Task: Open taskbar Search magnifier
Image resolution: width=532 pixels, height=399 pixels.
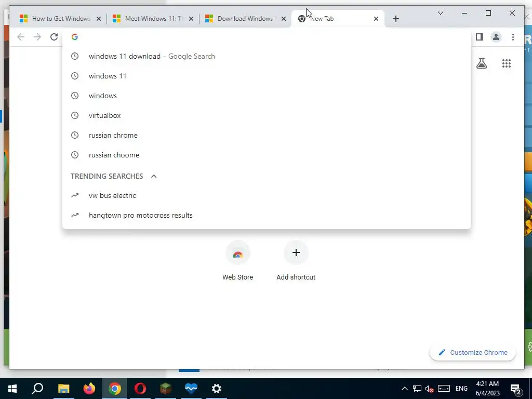Action: (37, 389)
